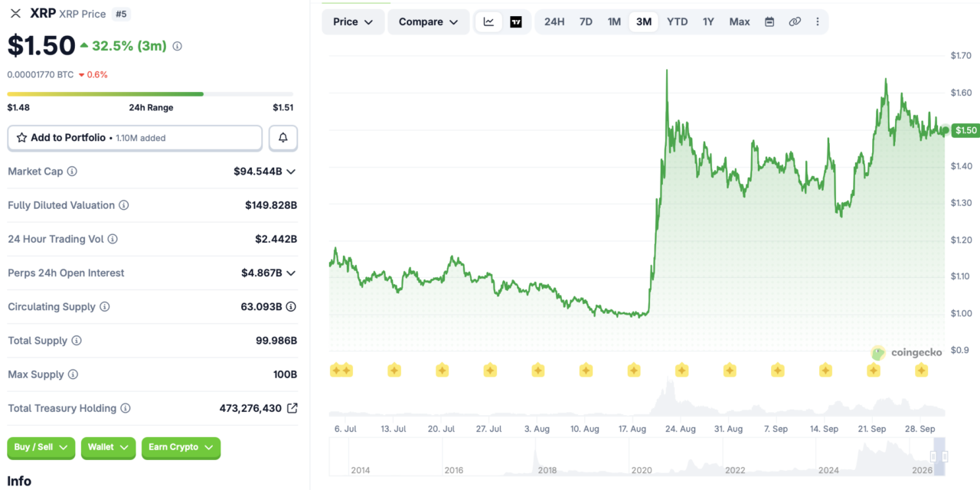Select the 1Y time range
Image resolution: width=980 pixels, height=490 pixels.
pyautogui.click(x=708, y=21)
